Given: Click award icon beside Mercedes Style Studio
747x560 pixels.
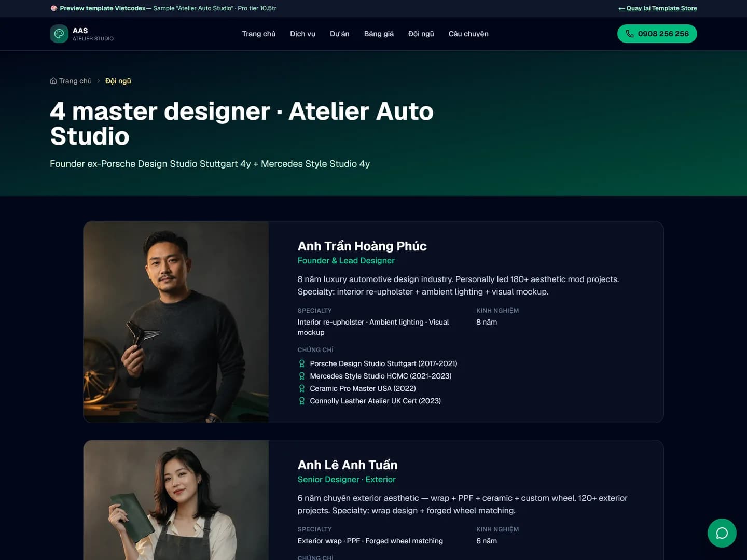Looking at the screenshot, I should click(x=302, y=376).
